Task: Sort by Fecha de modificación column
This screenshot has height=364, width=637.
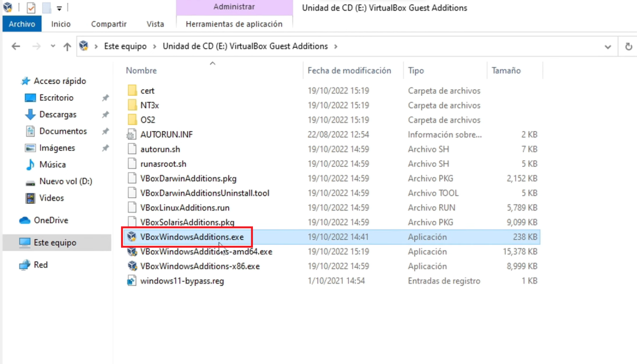Action: pyautogui.click(x=349, y=70)
